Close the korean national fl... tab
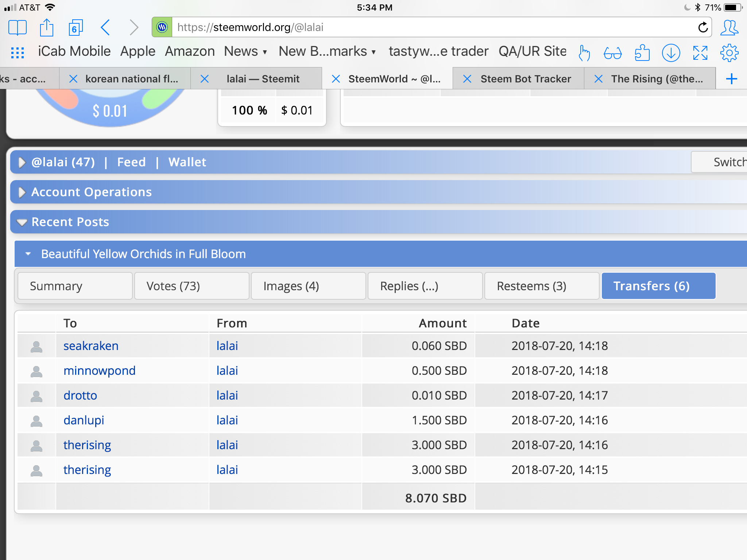747x560 pixels. coord(73,79)
